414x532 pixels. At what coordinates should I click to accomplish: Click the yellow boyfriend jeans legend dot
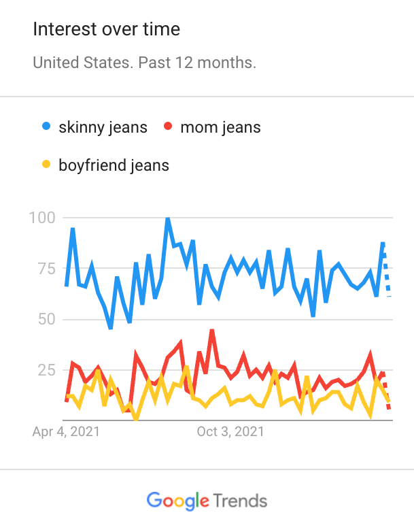(x=46, y=165)
